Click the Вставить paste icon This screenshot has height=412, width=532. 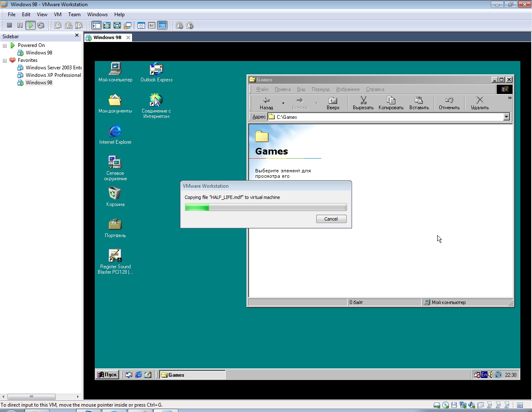pyautogui.click(x=419, y=100)
